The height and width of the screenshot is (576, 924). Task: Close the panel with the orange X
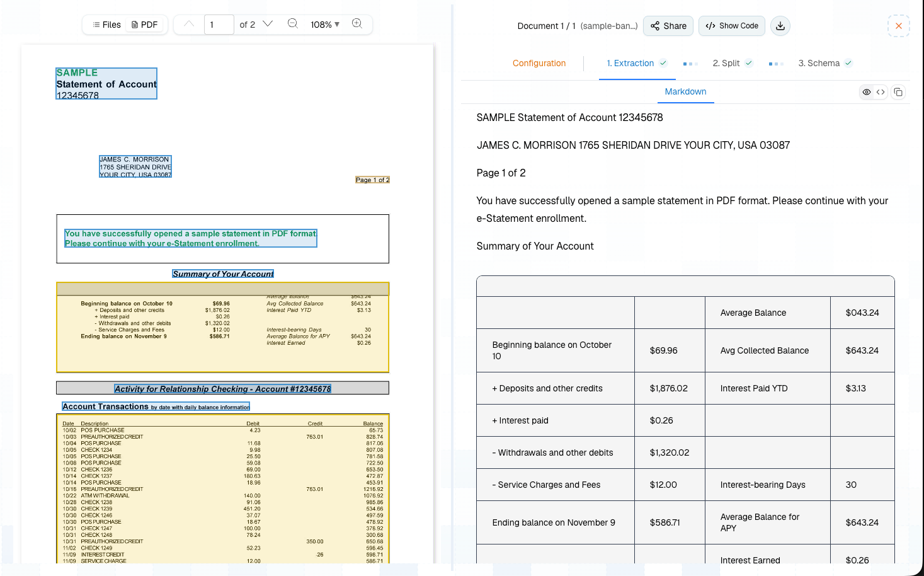899,26
